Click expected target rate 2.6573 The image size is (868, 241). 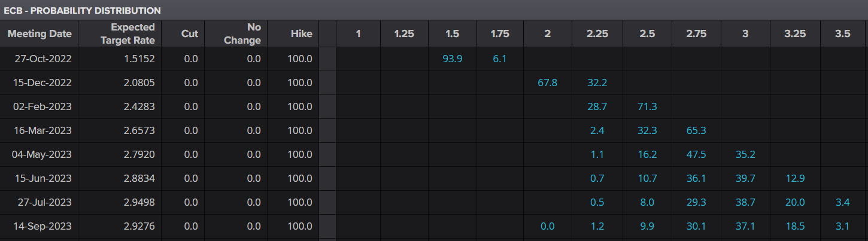[139, 130]
